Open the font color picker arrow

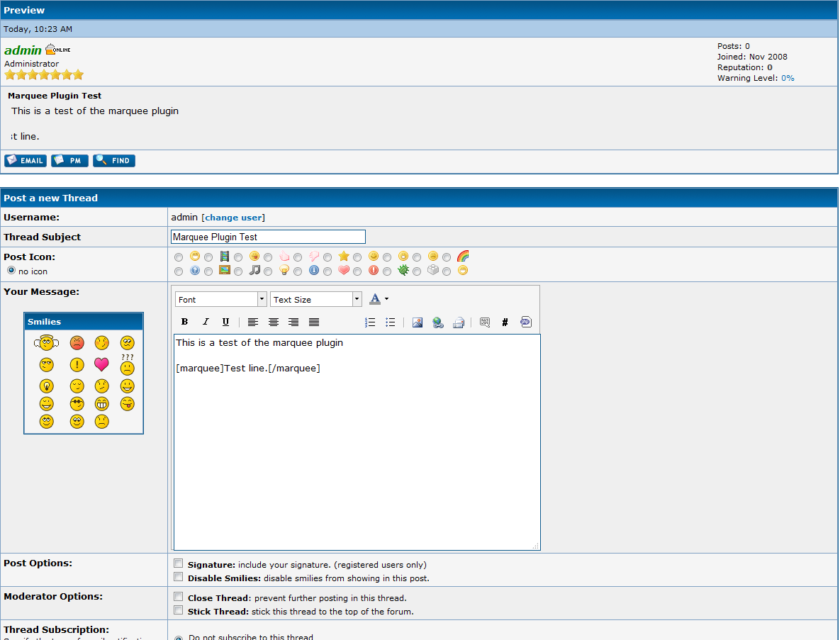click(386, 299)
